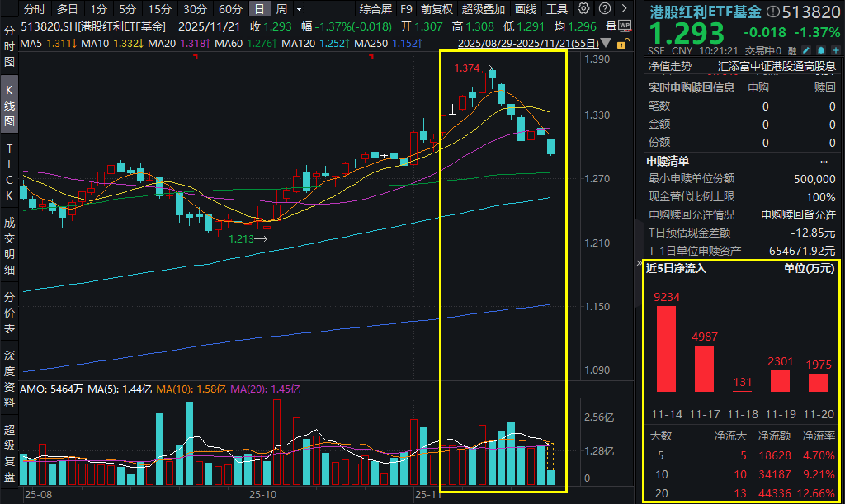Expand the toolbar with the right chevron

[x=622, y=9]
